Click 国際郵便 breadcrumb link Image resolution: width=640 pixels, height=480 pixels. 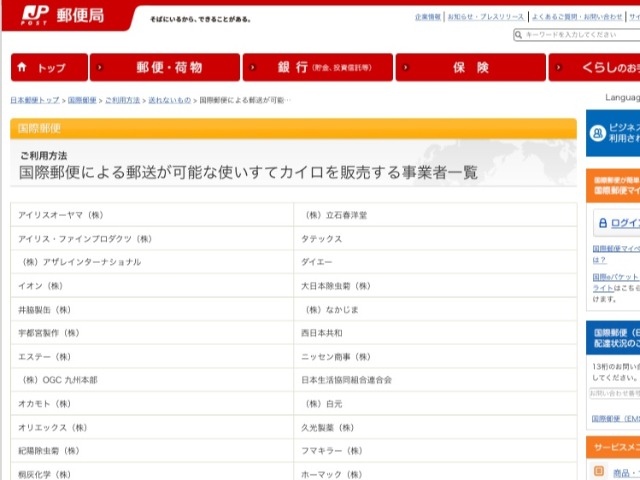[82, 100]
